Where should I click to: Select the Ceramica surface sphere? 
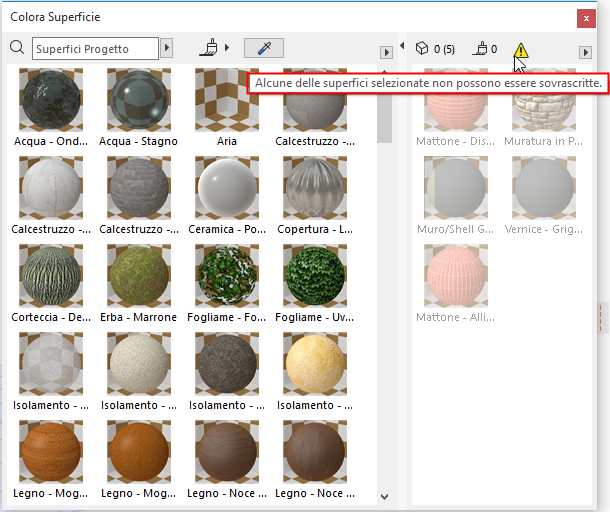pos(227,188)
